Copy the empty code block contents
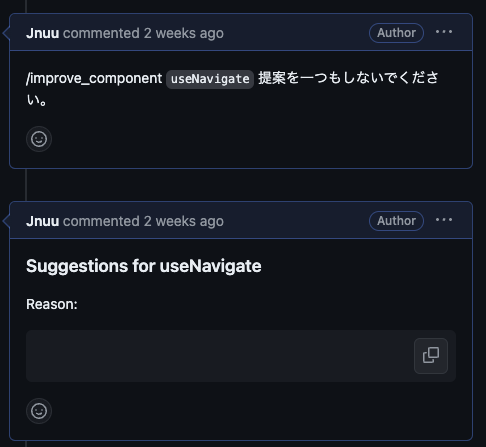Screen dimensions: 486x447 coord(431,356)
